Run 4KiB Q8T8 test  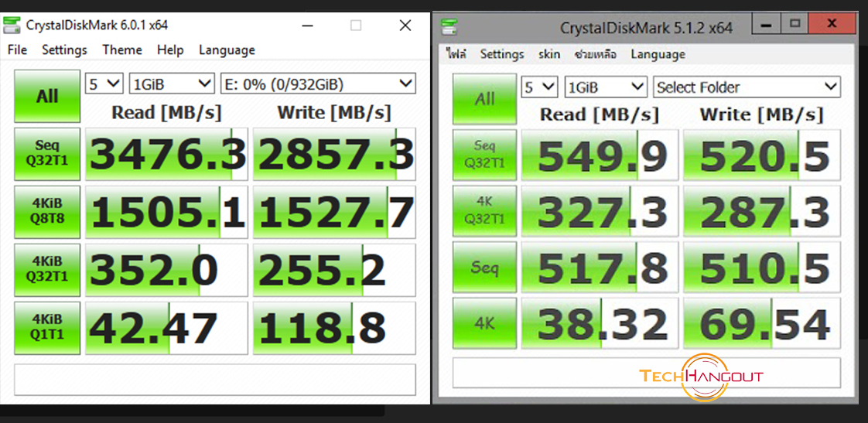point(47,212)
